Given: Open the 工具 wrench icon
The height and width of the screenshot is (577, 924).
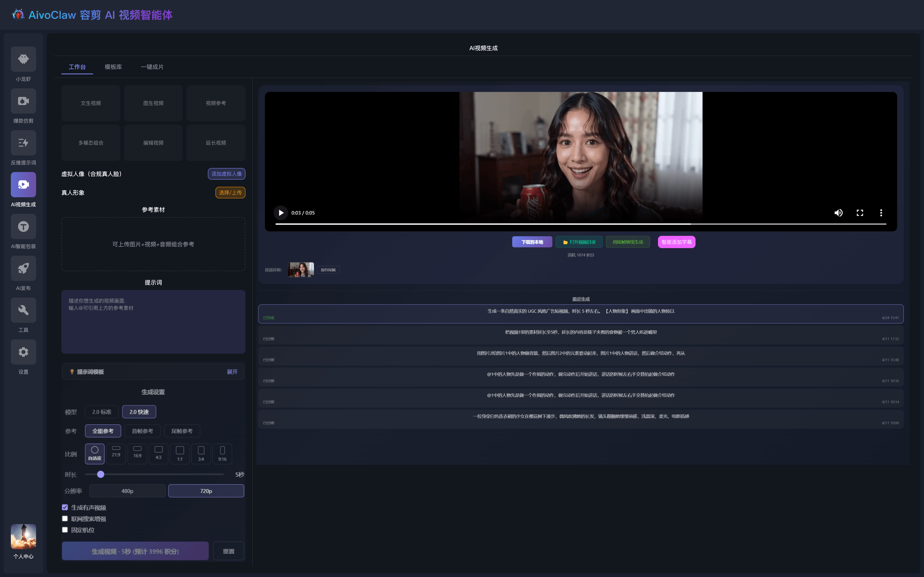Looking at the screenshot, I should 23,310.
